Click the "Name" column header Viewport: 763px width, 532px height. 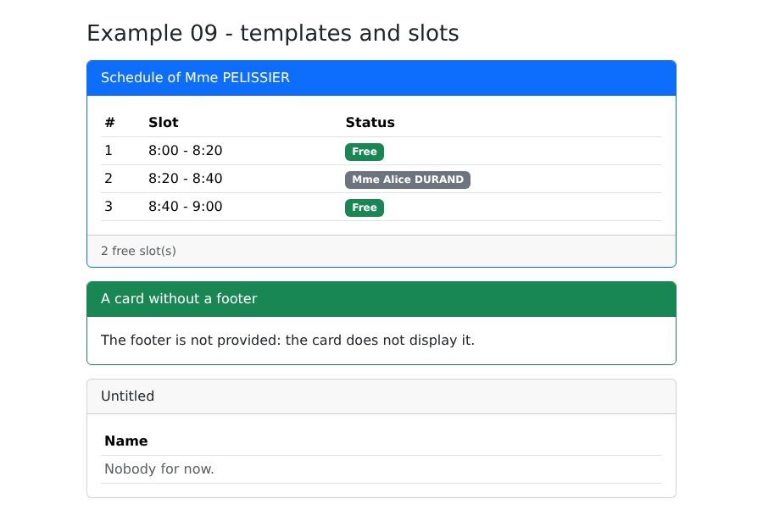click(x=126, y=441)
